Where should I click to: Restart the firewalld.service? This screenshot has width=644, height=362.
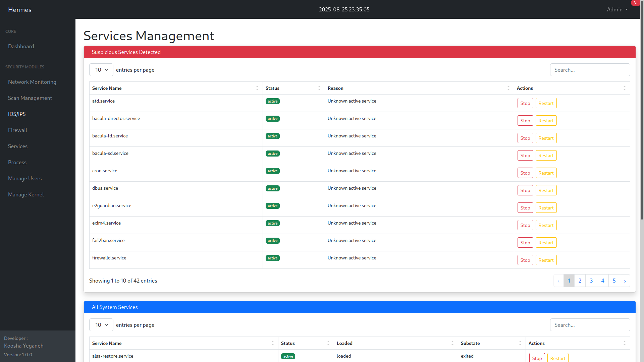point(546,260)
